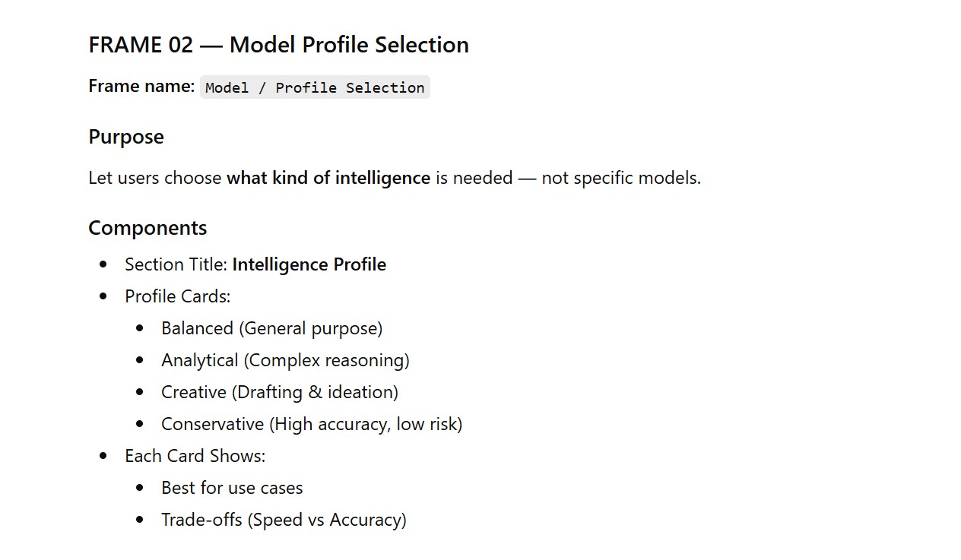Viewport: 961px width, 560px height.
Task: Click the Components heading
Action: (147, 228)
